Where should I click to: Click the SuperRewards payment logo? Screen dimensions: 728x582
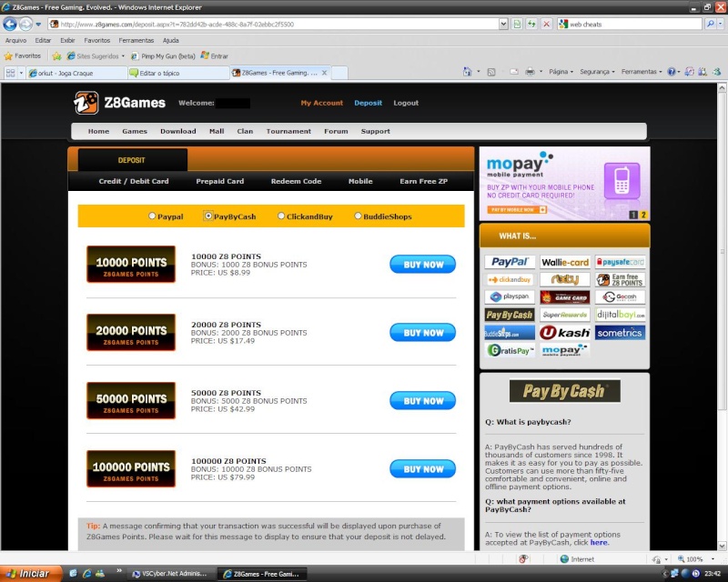click(x=565, y=315)
